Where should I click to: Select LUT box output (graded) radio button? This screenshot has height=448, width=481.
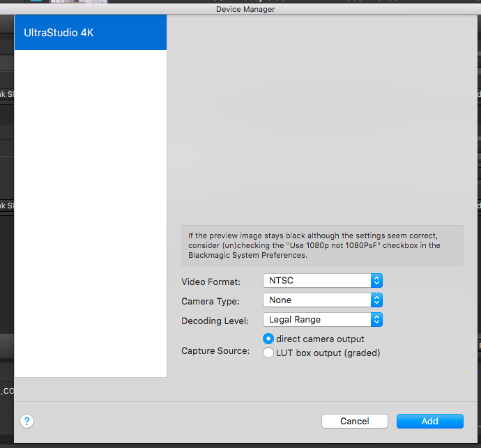pos(268,353)
